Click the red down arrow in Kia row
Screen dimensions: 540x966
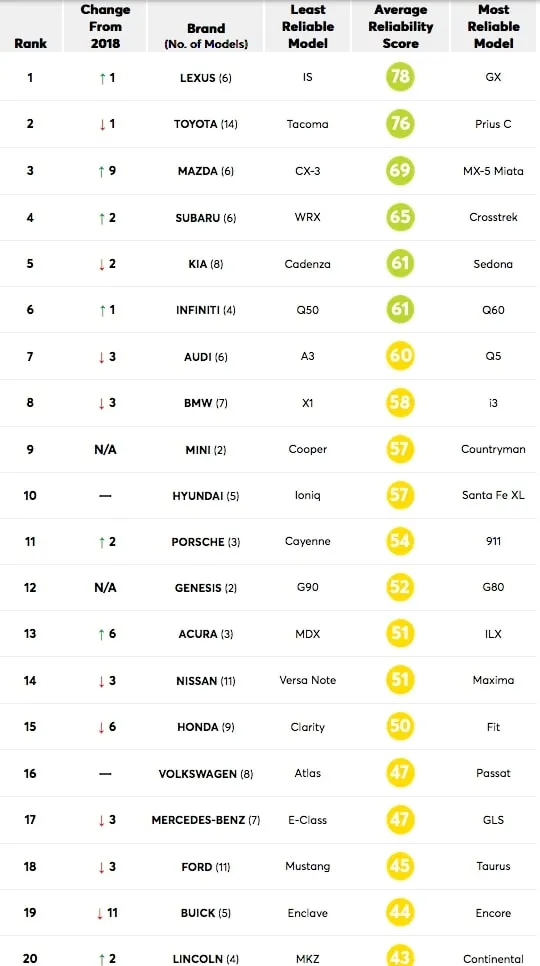tap(102, 264)
